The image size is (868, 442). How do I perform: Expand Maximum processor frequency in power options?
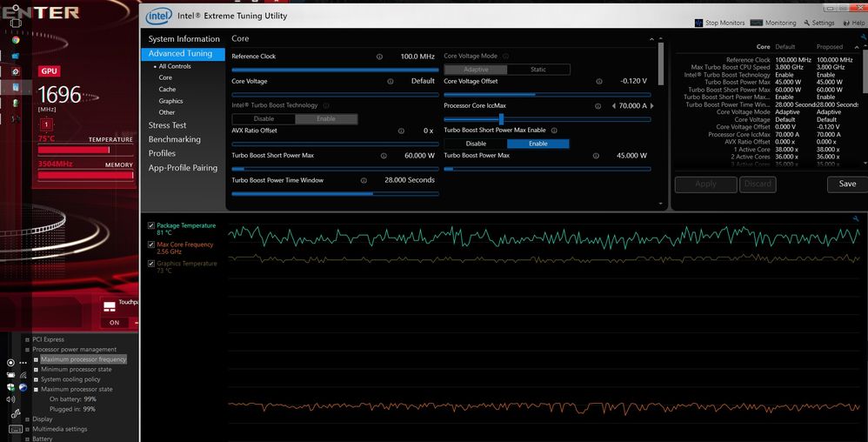click(36, 359)
